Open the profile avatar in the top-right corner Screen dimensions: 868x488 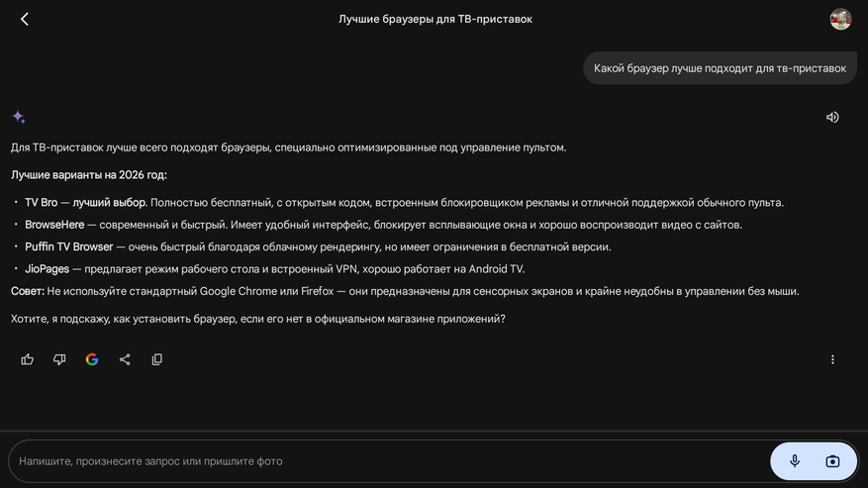(840, 19)
